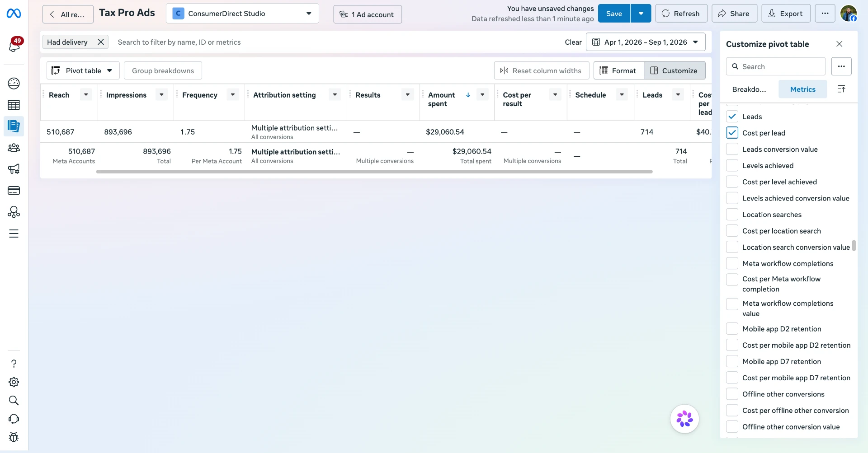Open the Audiences people icon

point(14,148)
